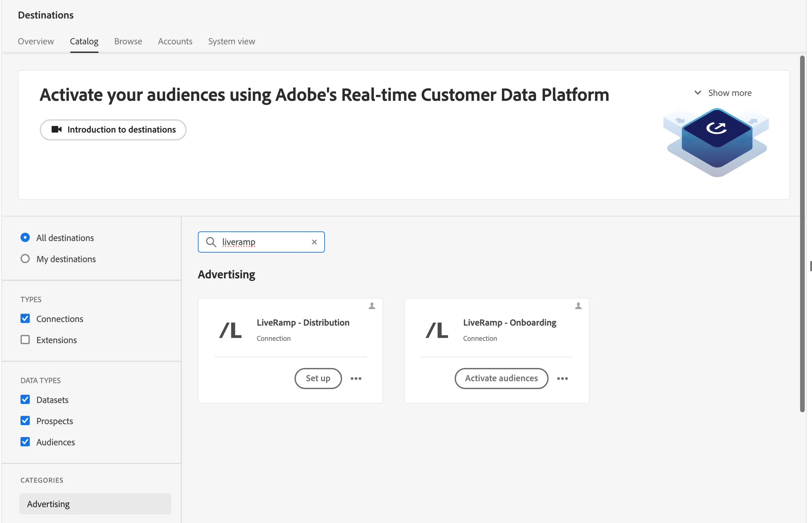This screenshot has height=523, width=812.
Task: Switch to the Browse tab
Action: tap(128, 41)
